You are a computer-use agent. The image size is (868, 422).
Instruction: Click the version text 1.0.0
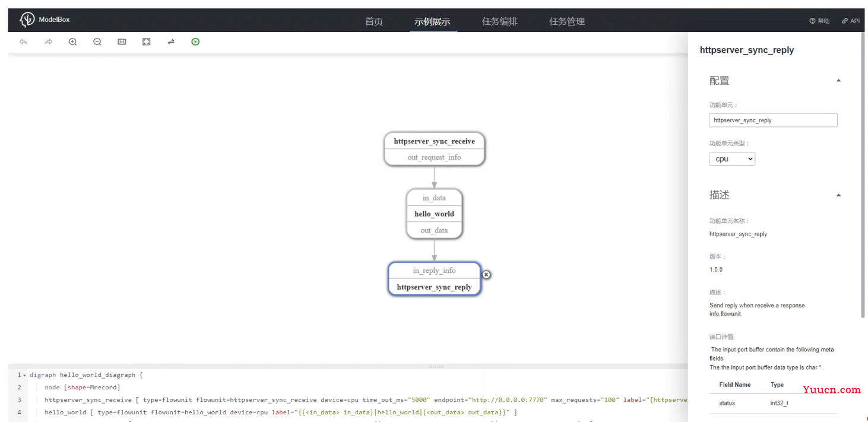click(x=716, y=269)
